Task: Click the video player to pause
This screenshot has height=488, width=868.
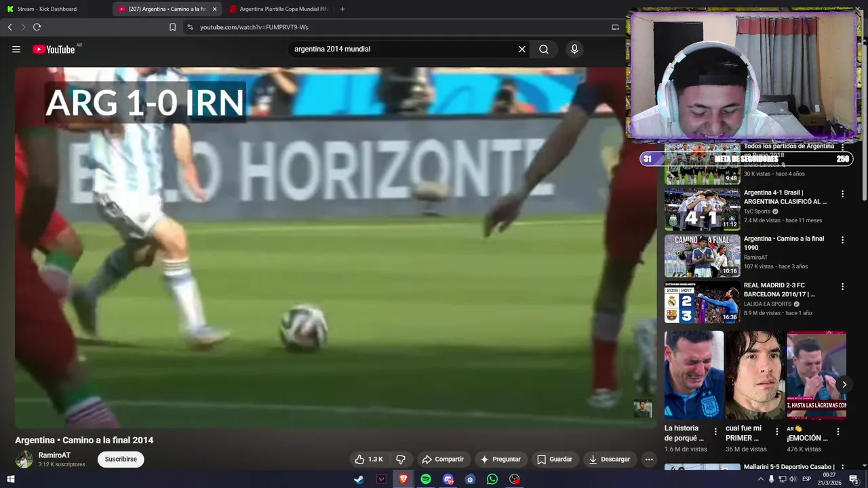Action: click(336, 248)
